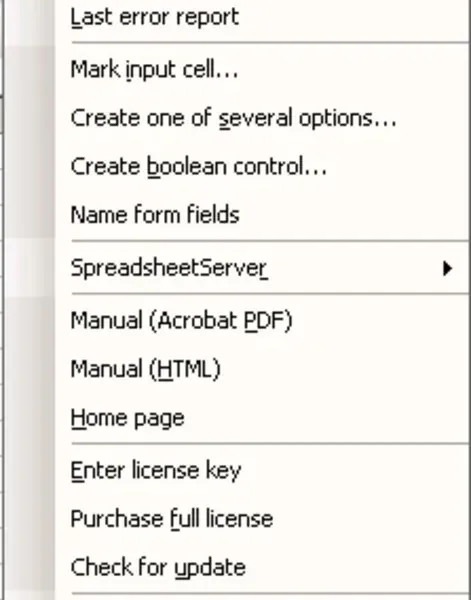Expand the SpreadsheetServer submenu arrow
Image resolution: width=471 pixels, height=600 pixels.
447,268
